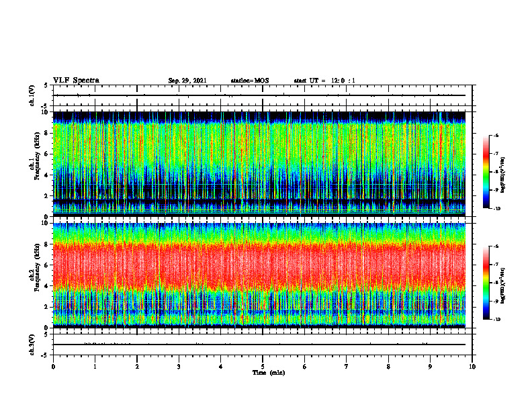Image resolution: width=532 pixels, height=411 pixels.
Task: Click time axis tick label "3"
Action: pyautogui.click(x=179, y=367)
